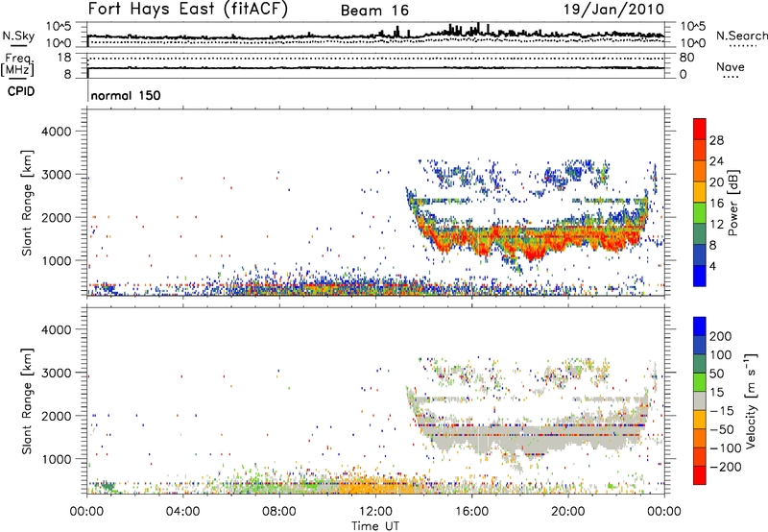This screenshot has width=768, height=532.
Task: Click the '-50' Velocity bar label
Action: click(x=722, y=429)
